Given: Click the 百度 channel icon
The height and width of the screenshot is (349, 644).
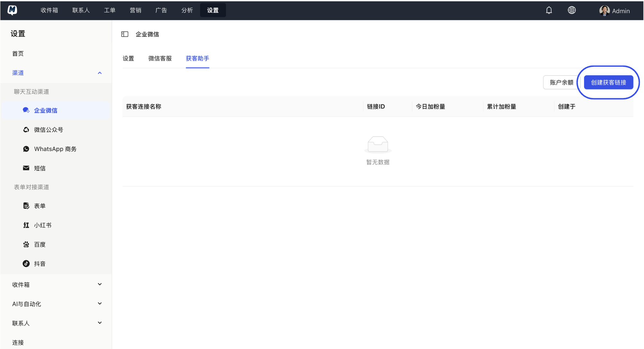Looking at the screenshot, I should [26, 244].
